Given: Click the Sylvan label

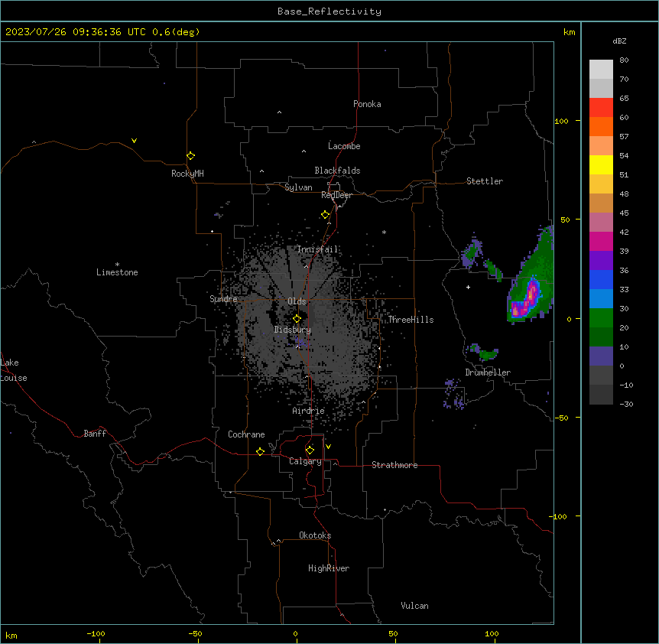Looking at the screenshot, I should click(x=298, y=187).
